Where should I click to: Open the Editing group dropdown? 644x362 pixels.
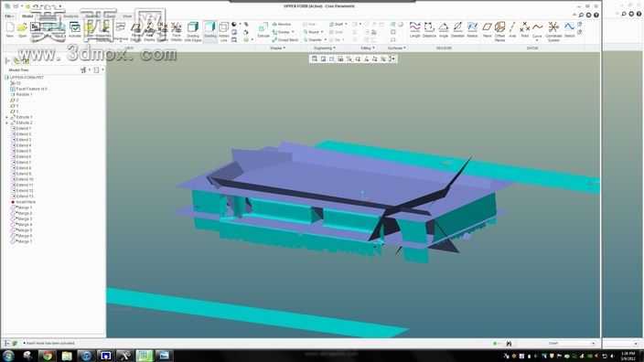tap(367, 48)
